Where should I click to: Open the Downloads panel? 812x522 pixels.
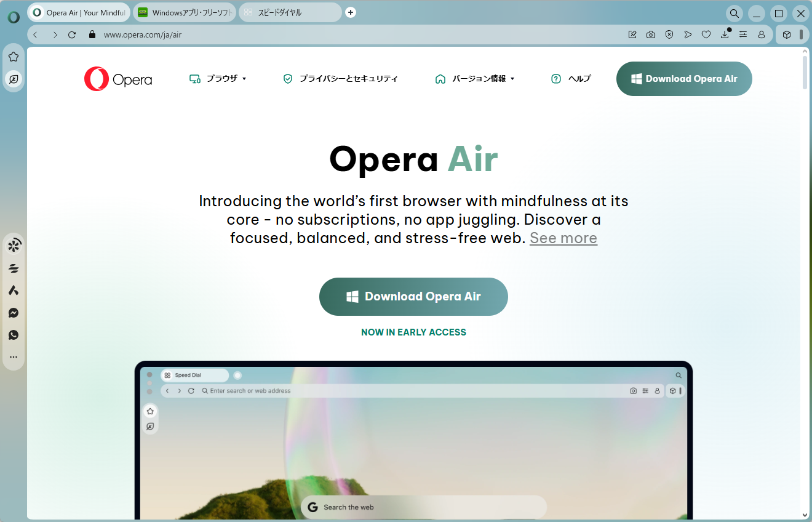point(725,34)
